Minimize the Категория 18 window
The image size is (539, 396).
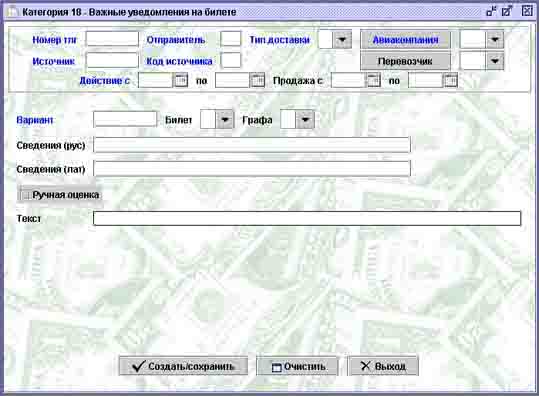coord(491,11)
